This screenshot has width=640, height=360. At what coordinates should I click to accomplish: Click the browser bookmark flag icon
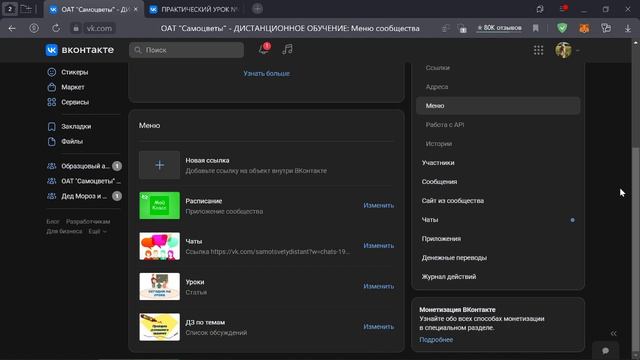point(536,28)
